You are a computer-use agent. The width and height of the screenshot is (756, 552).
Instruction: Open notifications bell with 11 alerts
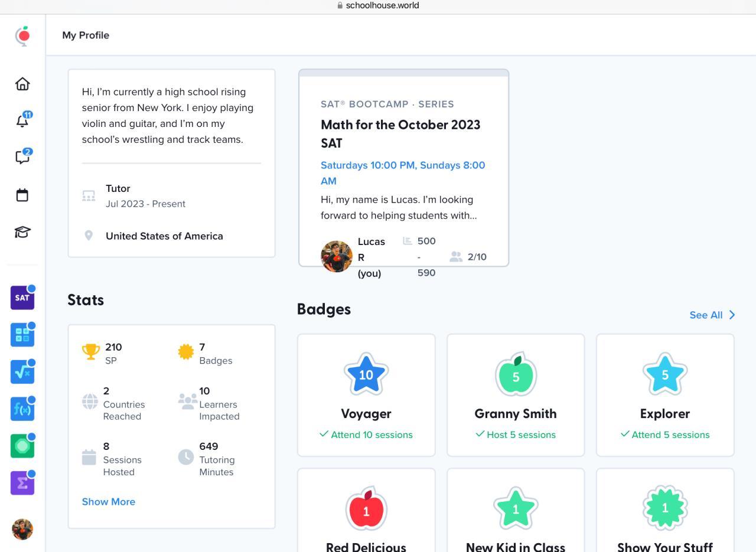(x=22, y=120)
